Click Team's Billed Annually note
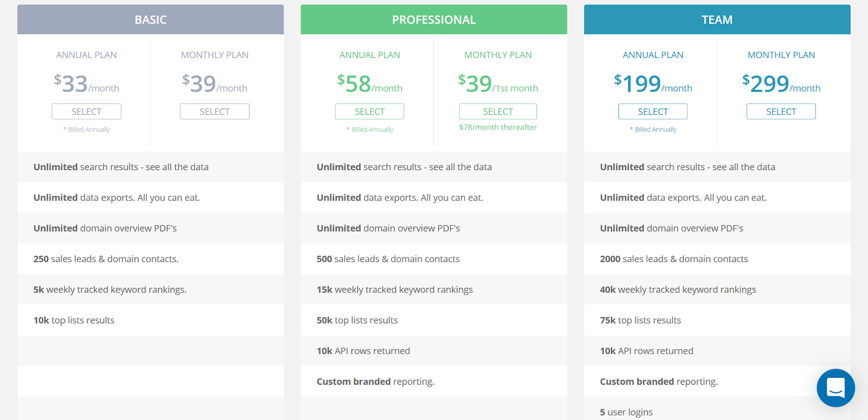This screenshot has width=868, height=420. click(653, 130)
